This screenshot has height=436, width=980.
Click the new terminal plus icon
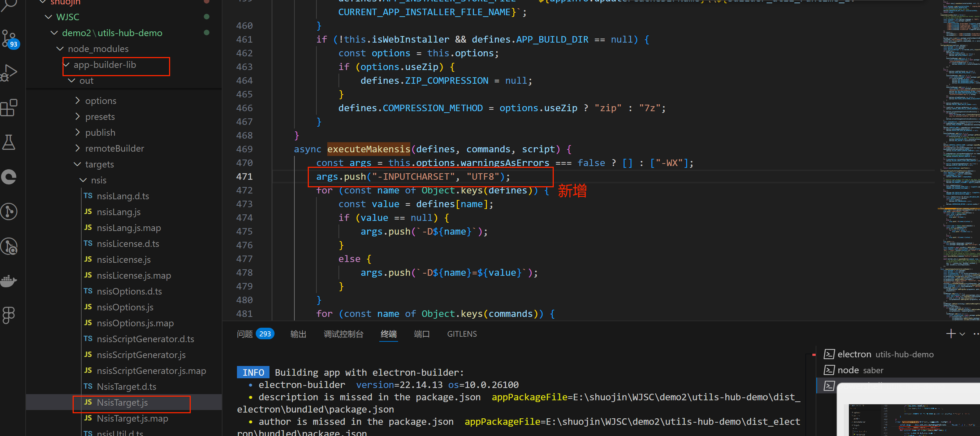coord(951,334)
